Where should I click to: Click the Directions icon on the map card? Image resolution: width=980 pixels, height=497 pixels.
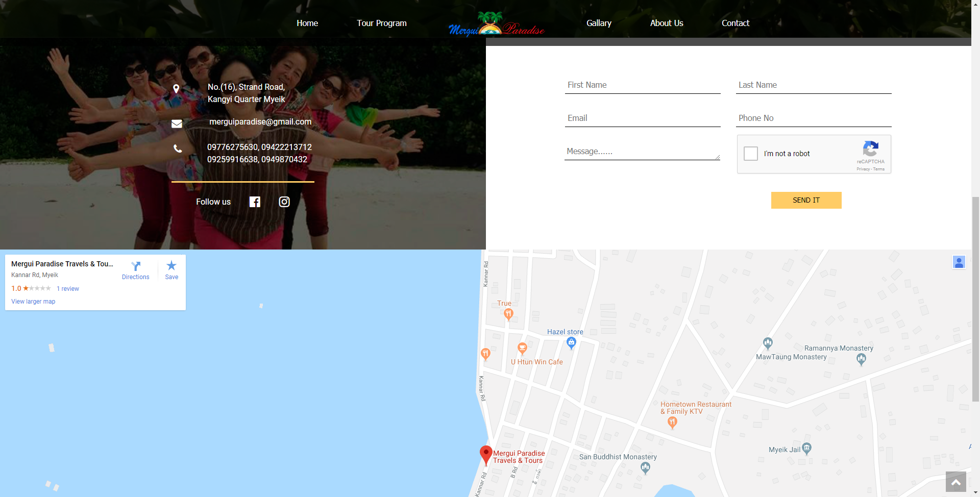coord(136,267)
